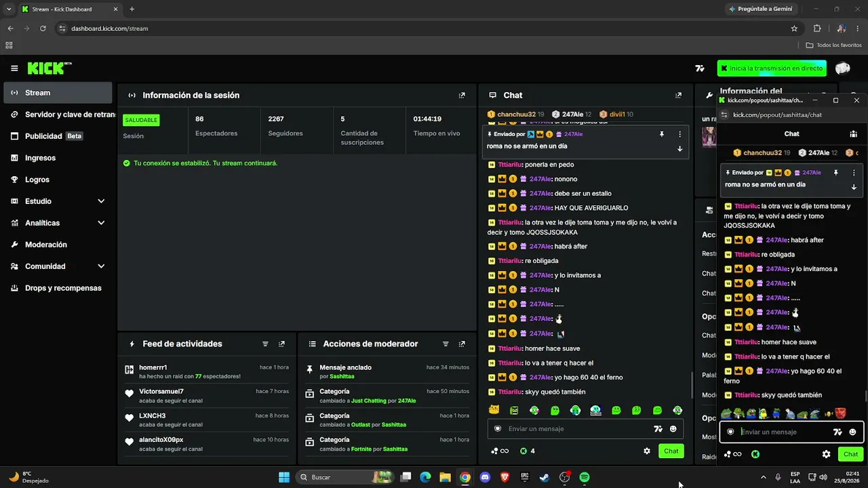Click Outlast category link in moderator actions
Viewport: 868px width, 488px height.
click(361, 425)
